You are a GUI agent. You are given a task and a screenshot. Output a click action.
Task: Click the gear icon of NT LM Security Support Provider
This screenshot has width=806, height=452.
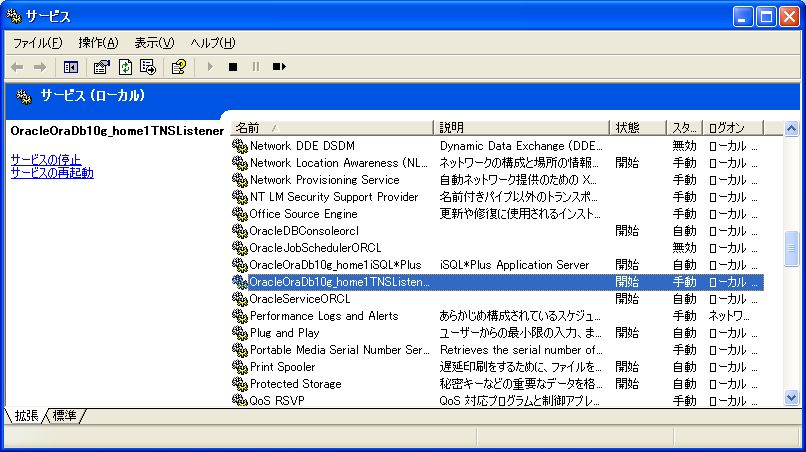point(240,197)
